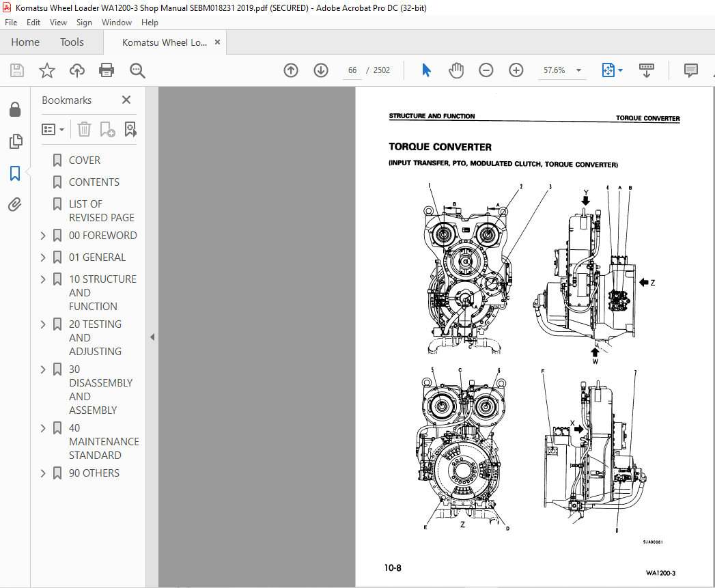Expand the 90 OTHERS bookmark
Viewport: 715px width, 588px height.
[x=43, y=473]
